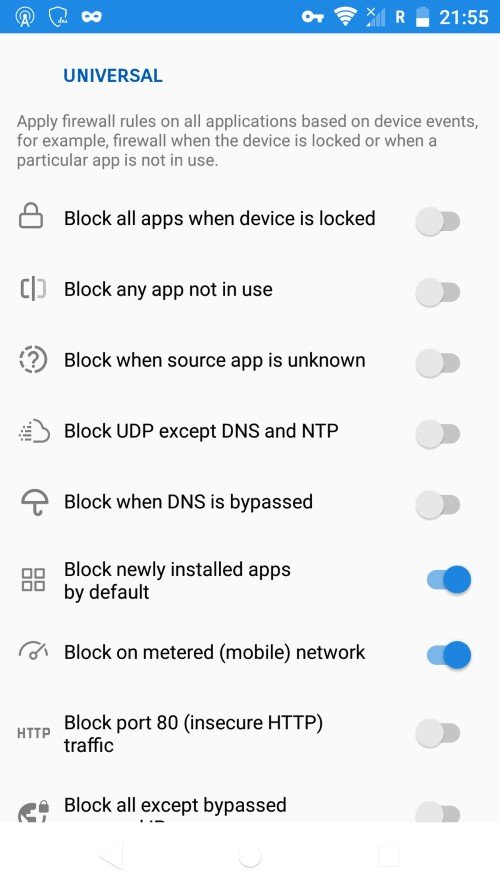Tap the Wi-Fi icon in status bar
500x889 pixels.
tap(344, 16)
